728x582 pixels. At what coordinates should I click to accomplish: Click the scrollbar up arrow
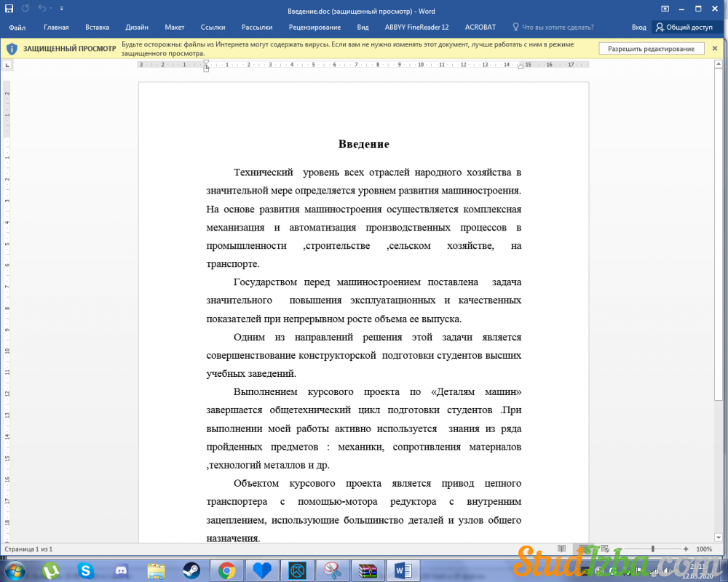tap(719, 64)
